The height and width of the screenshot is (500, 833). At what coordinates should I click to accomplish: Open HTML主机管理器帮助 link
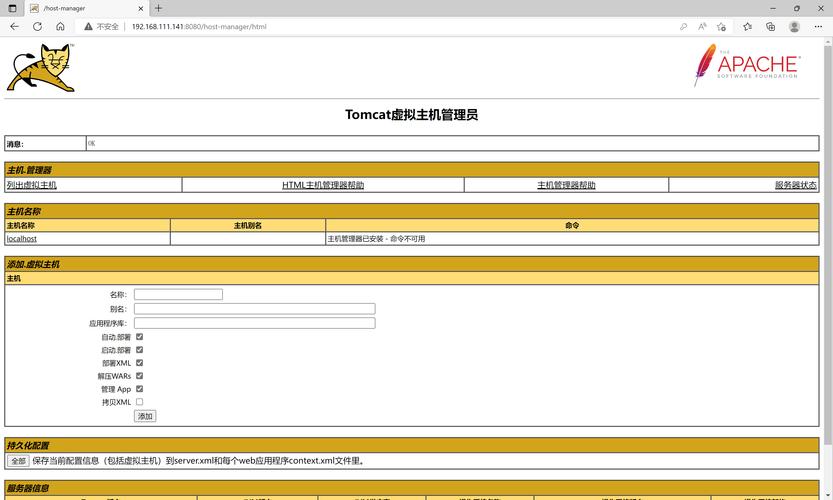click(323, 185)
